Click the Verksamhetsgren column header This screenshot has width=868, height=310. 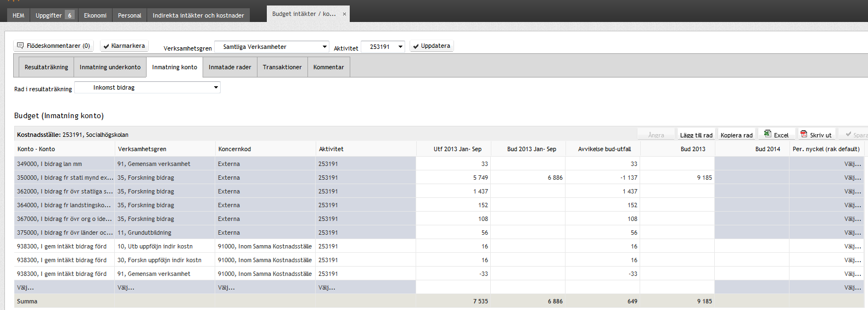click(x=165, y=149)
